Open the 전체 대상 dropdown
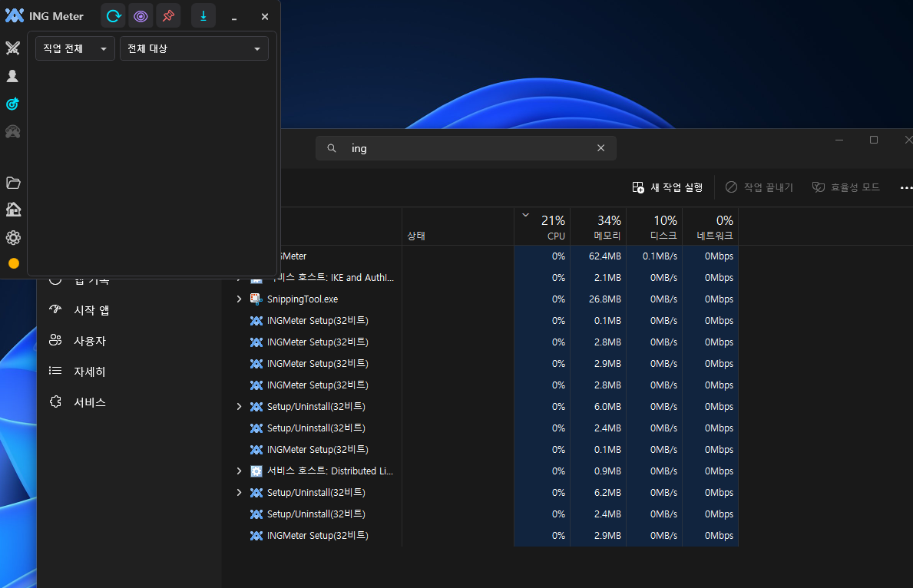The height and width of the screenshot is (588, 913). click(194, 48)
